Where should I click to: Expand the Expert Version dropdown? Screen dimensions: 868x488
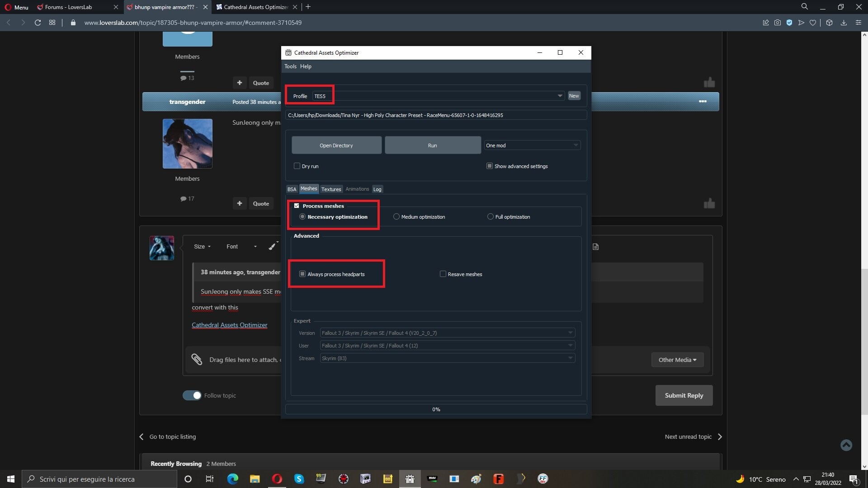(x=448, y=333)
